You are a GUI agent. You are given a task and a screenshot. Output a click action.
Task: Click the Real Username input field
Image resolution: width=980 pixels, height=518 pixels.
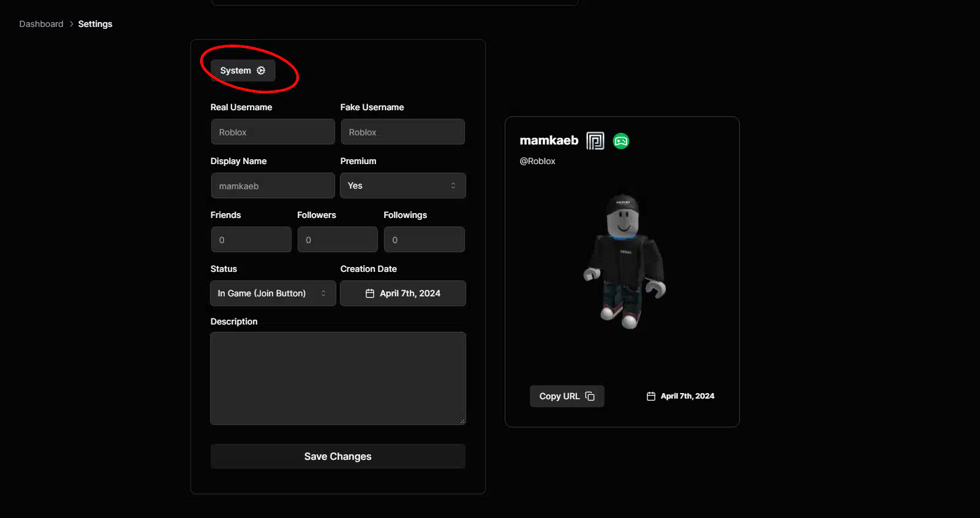coord(273,132)
